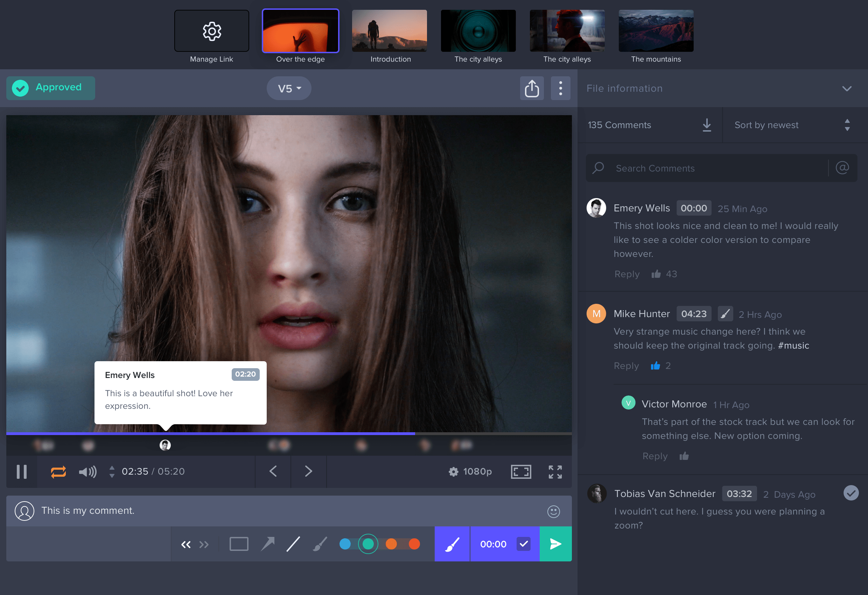Select the rectangle annotation tool
The height and width of the screenshot is (595, 868).
pos(239,544)
